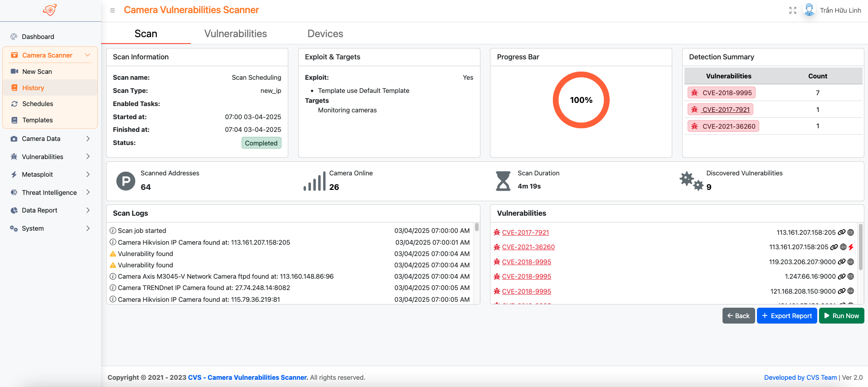Open CVE-2021-36260 link in Vulnerabilities list
This screenshot has width=868, height=387.
click(529, 247)
